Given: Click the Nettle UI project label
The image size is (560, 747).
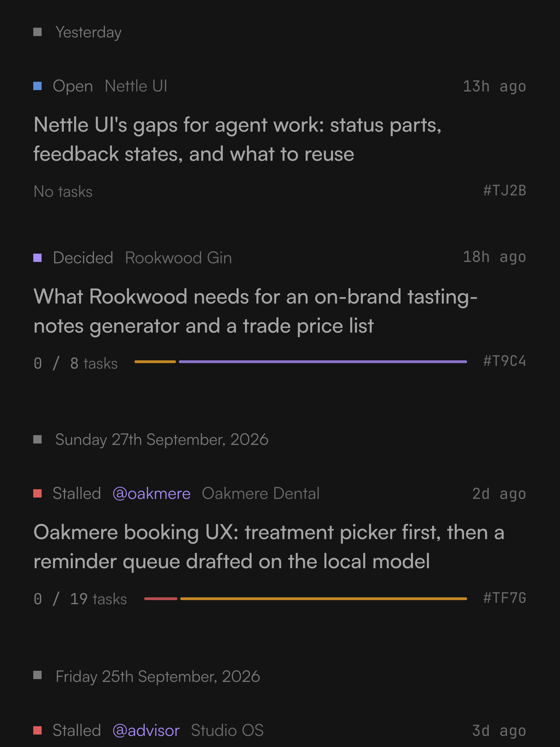Looking at the screenshot, I should [x=136, y=86].
